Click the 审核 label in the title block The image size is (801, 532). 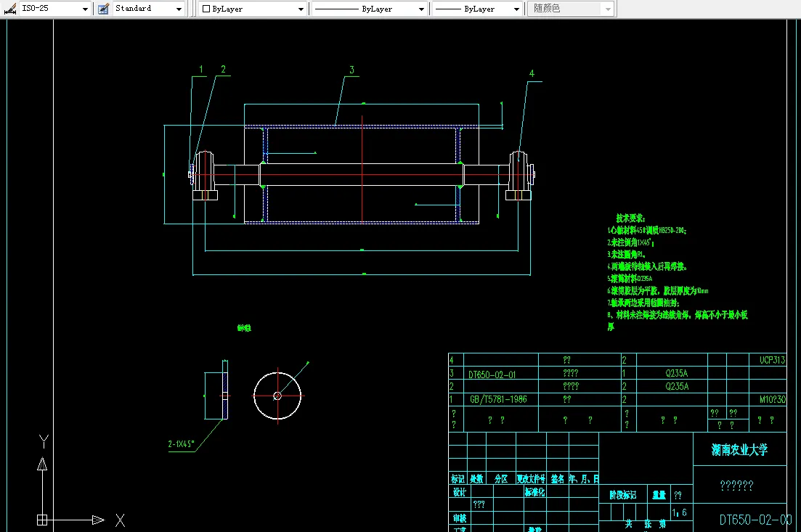point(459,517)
